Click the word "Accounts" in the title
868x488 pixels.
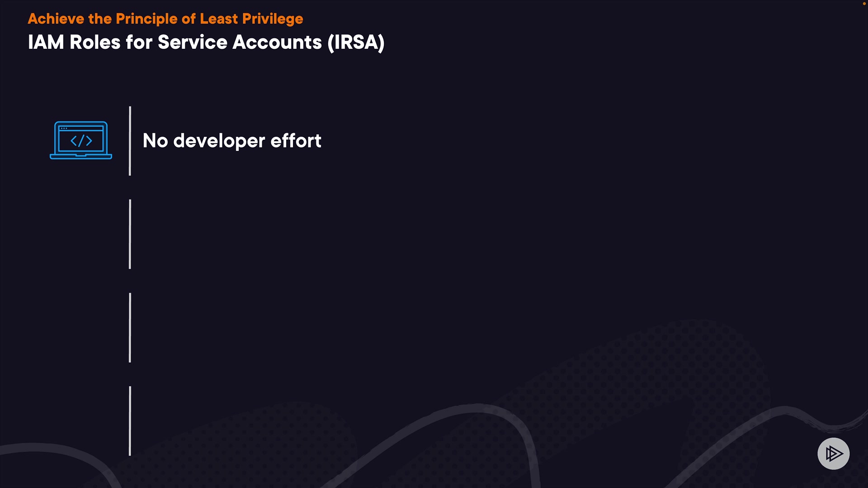[277, 42]
